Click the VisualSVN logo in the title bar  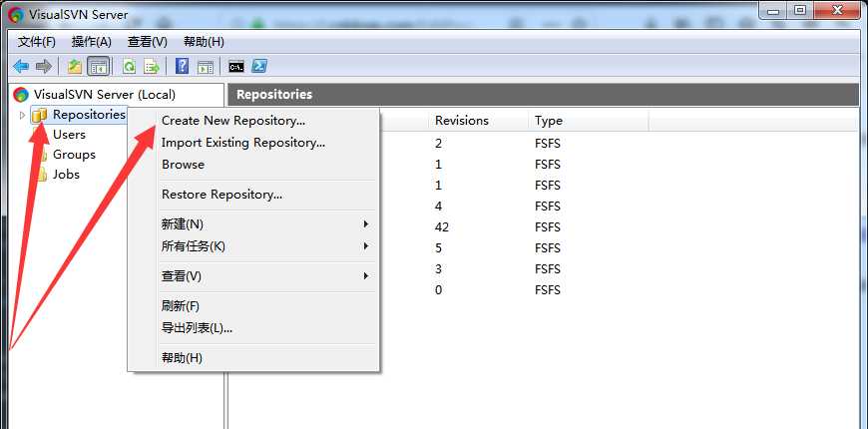pyautogui.click(x=16, y=14)
